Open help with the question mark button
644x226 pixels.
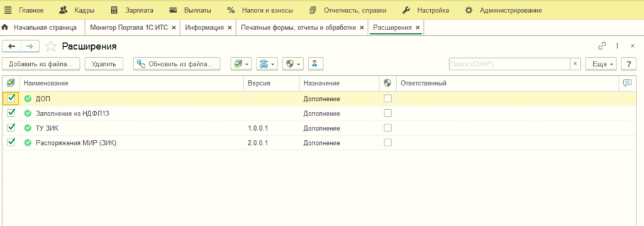[628, 64]
